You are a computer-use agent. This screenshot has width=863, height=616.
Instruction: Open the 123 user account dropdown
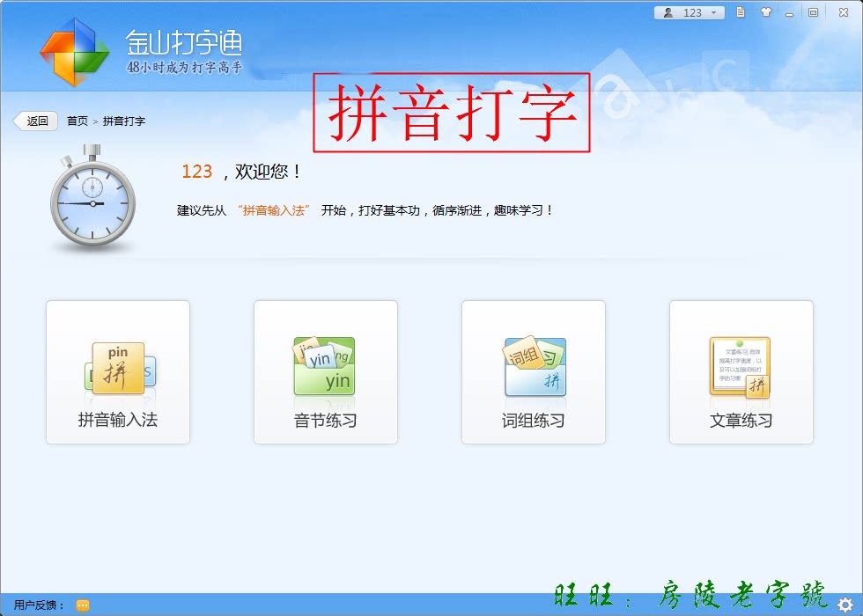pyautogui.click(x=689, y=12)
